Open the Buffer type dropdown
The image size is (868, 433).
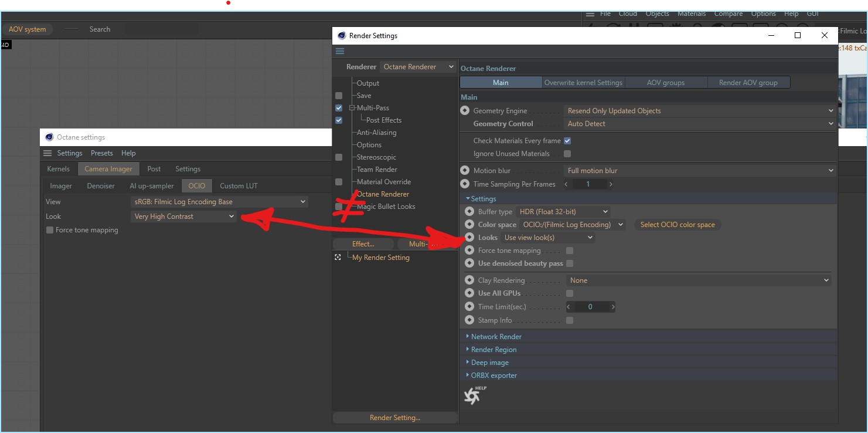tap(563, 212)
